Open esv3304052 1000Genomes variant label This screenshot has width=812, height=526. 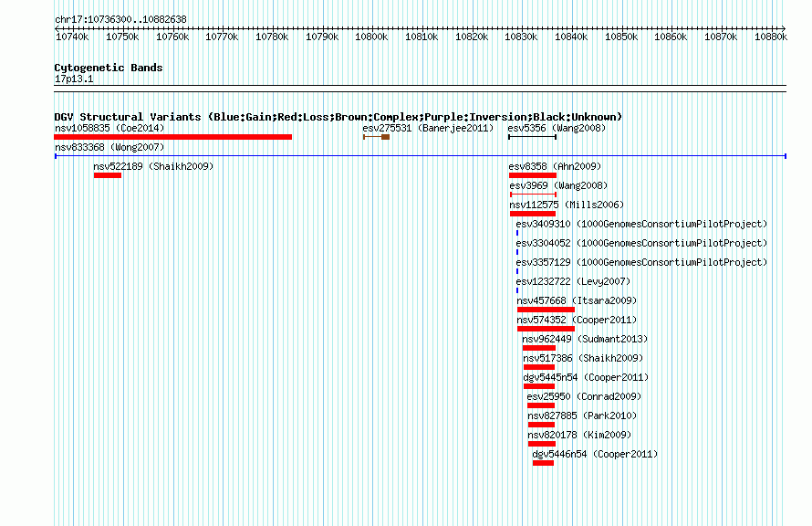(641, 243)
